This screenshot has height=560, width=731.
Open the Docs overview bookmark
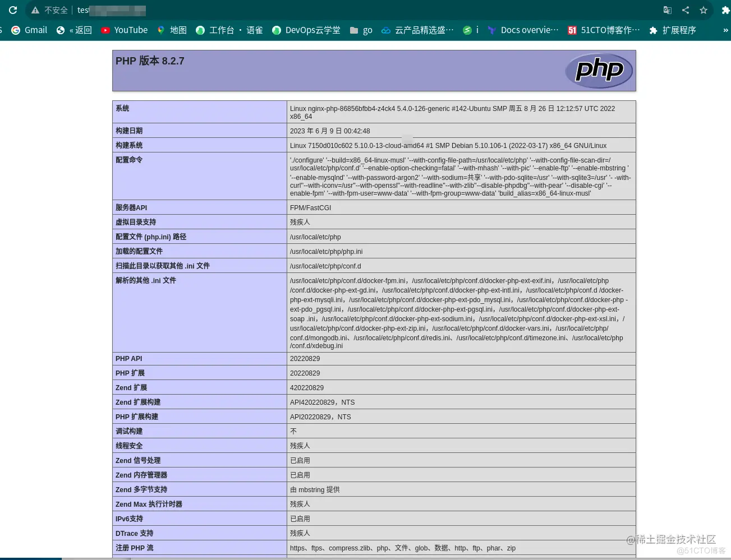coord(523,30)
